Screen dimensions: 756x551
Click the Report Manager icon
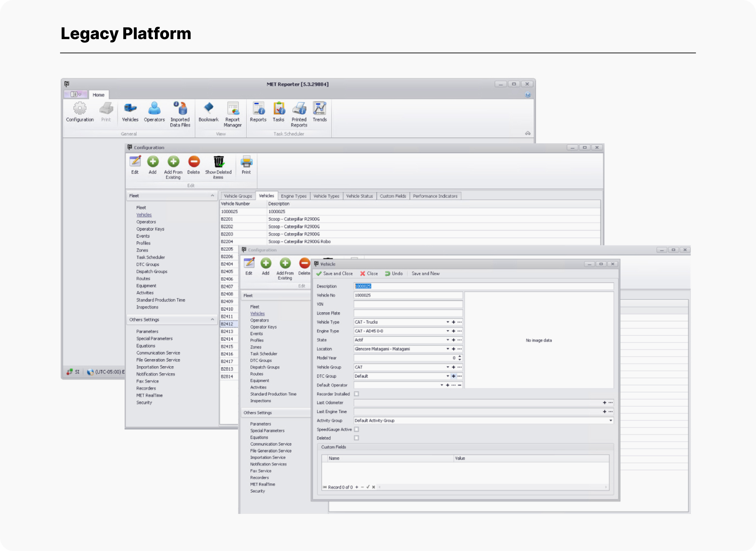coord(233,109)
